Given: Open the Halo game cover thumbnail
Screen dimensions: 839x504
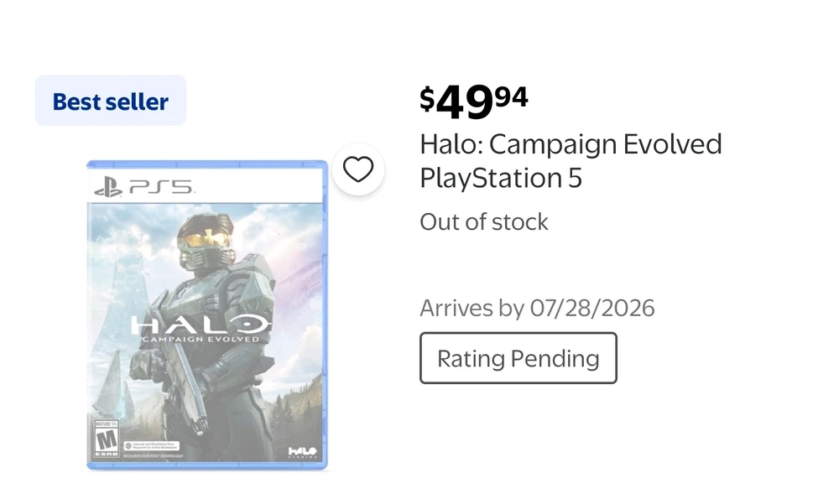Looking at the screenshot, I should click(x=207, y=315).
